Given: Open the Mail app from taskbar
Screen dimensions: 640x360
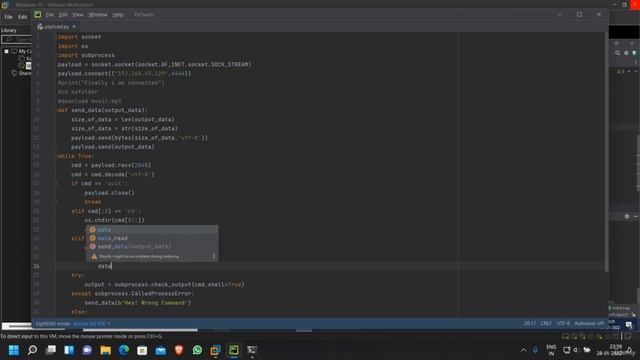Looking at the screenshot, I should pos(161,350).
